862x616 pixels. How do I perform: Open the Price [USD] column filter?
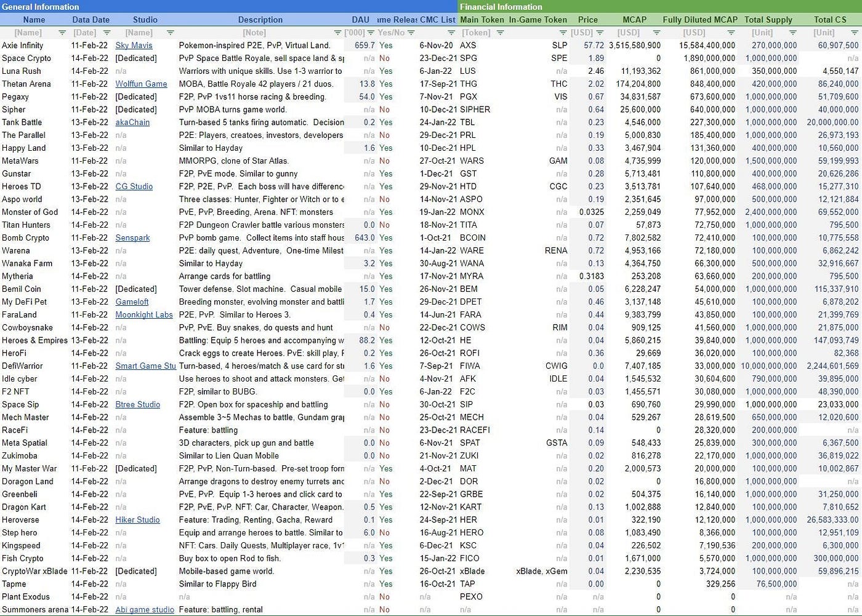pos(600,33)
